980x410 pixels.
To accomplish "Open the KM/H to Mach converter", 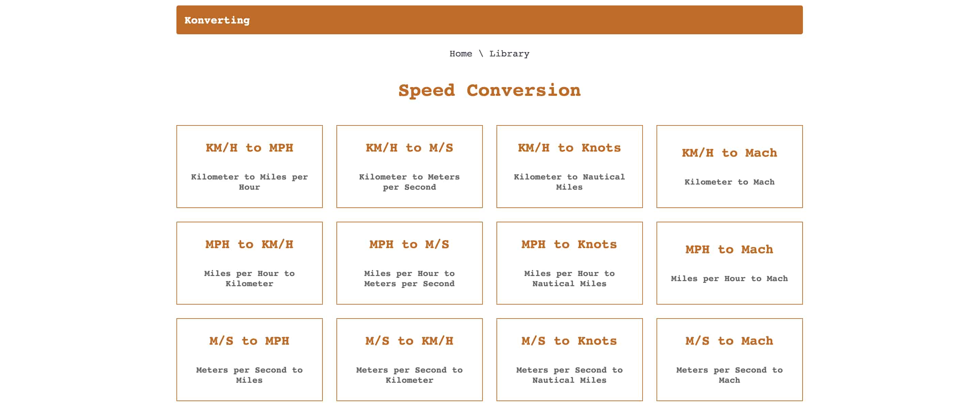I will click(x=729, y=165).
